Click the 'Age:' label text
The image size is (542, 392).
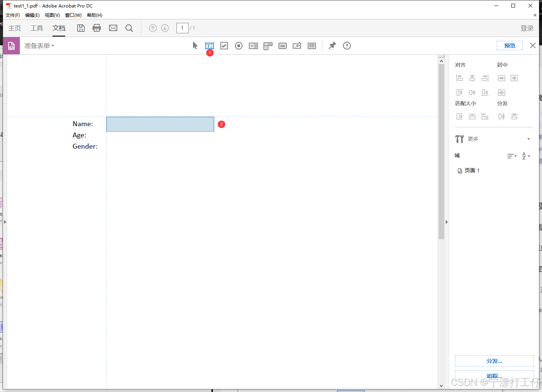[79, 136]
